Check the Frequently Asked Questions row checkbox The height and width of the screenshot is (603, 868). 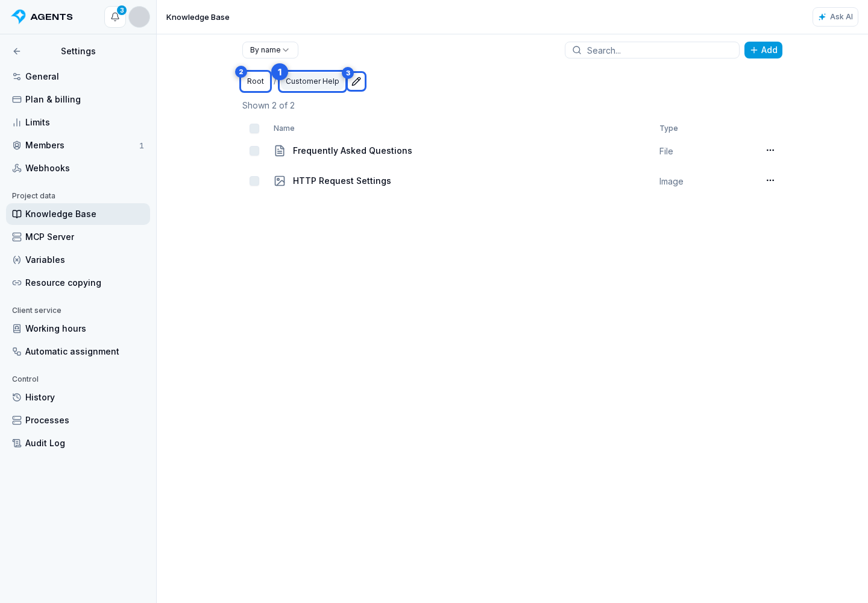click(254, 151)
